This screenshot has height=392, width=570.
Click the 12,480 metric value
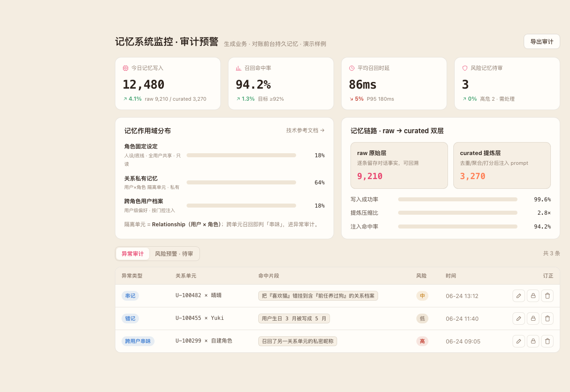(143, 85)
